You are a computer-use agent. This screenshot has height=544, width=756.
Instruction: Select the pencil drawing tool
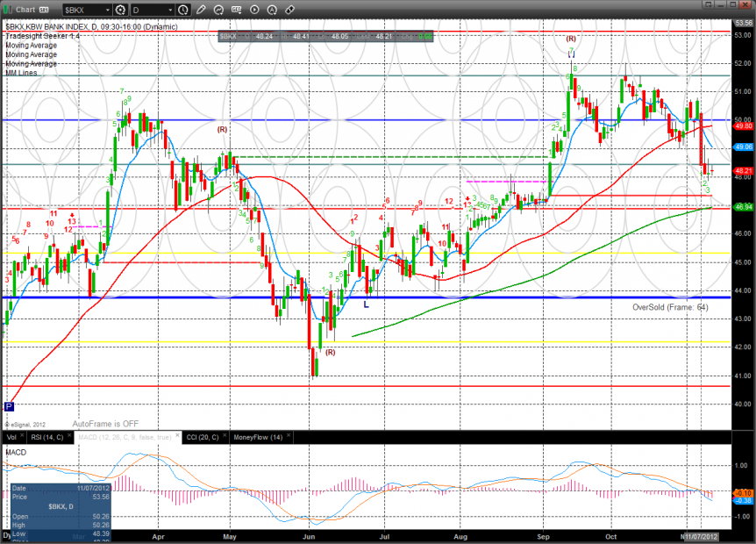[201, 10]
